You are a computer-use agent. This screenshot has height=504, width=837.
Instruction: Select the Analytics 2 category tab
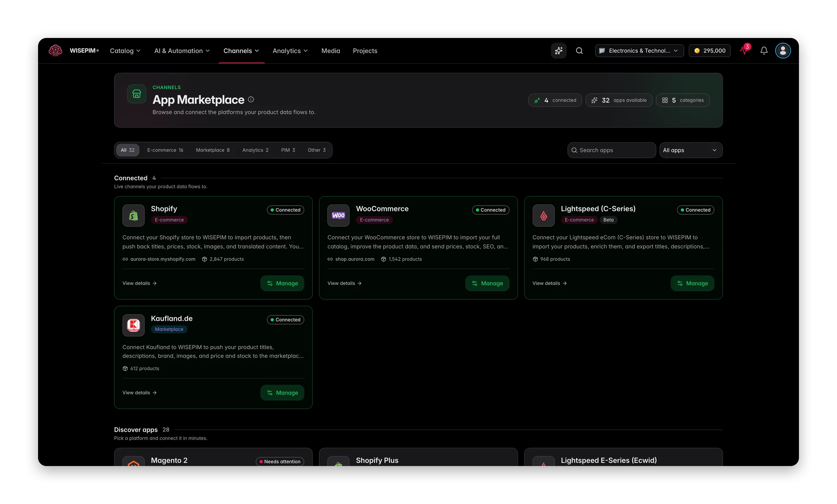click(x=255, y=150)
